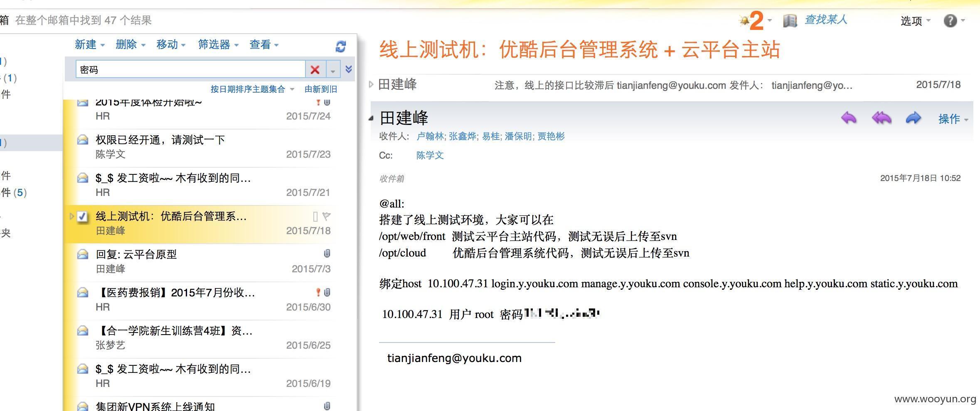Expand collapsed 田建峰 conversation header

pos(371,85)
